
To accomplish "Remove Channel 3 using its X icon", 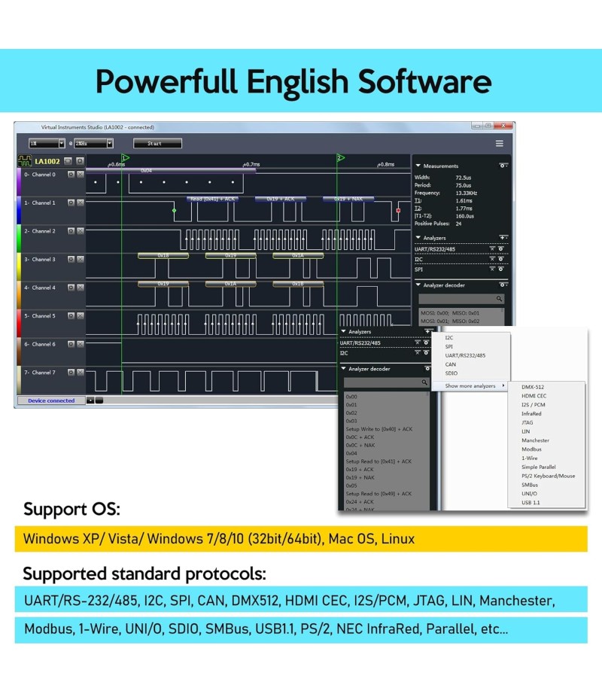I will [81, 259].
